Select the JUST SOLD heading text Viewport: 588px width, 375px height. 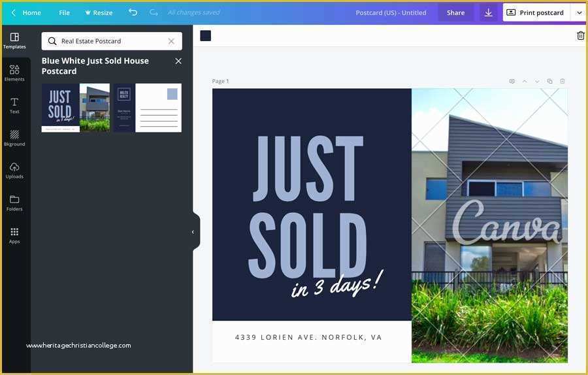point(308,206)
